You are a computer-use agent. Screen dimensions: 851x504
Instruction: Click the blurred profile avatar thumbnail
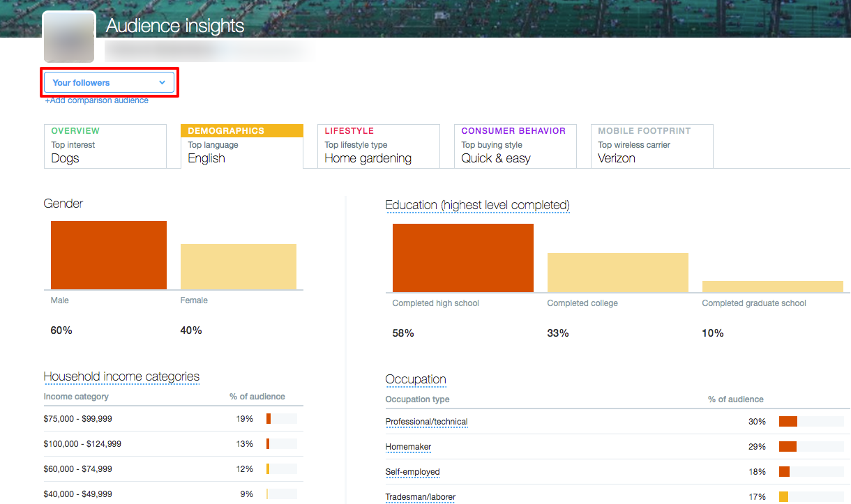point(69,37)
